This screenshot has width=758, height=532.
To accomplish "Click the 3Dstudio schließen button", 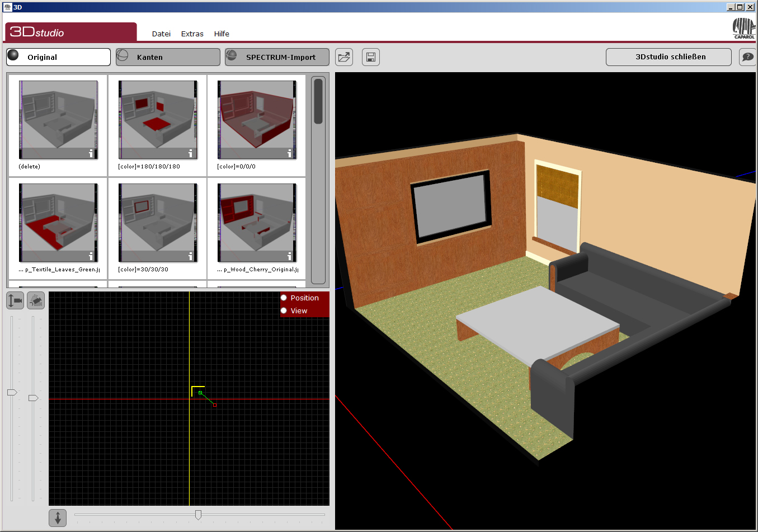I will coord(668,57).
